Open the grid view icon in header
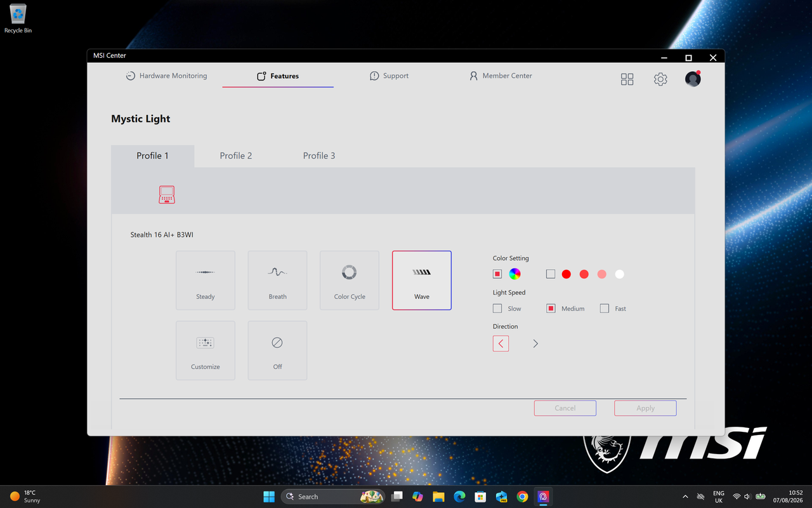 pyautogui.click(x=627, y=79)
